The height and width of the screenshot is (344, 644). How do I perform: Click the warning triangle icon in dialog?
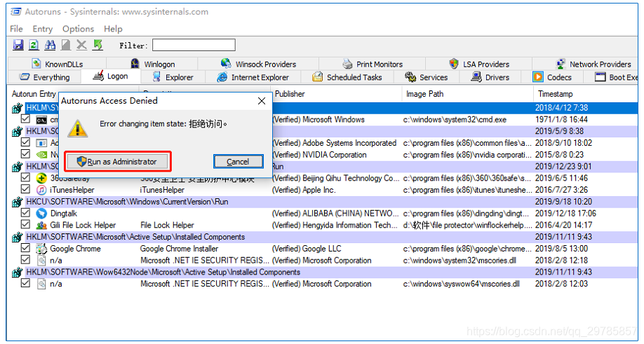pos(78,129)
